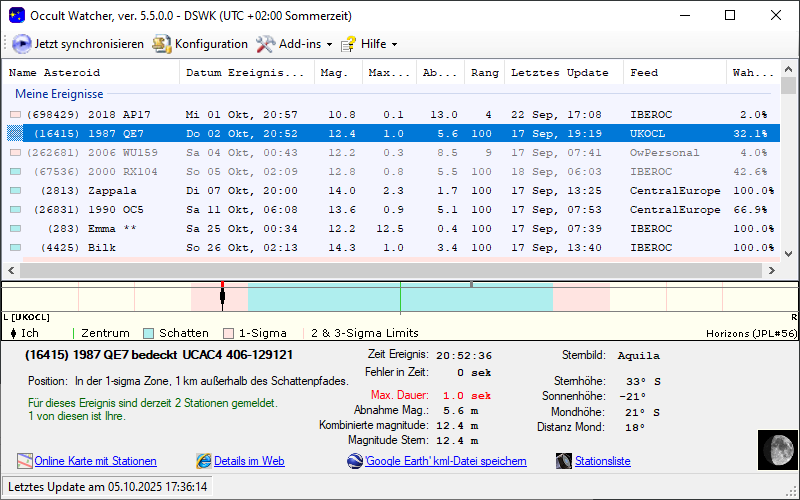Image resolution: width=800 pixels, height=500 pixels.
Task: Click the moon phase image
Action: [x=776, y=448]
